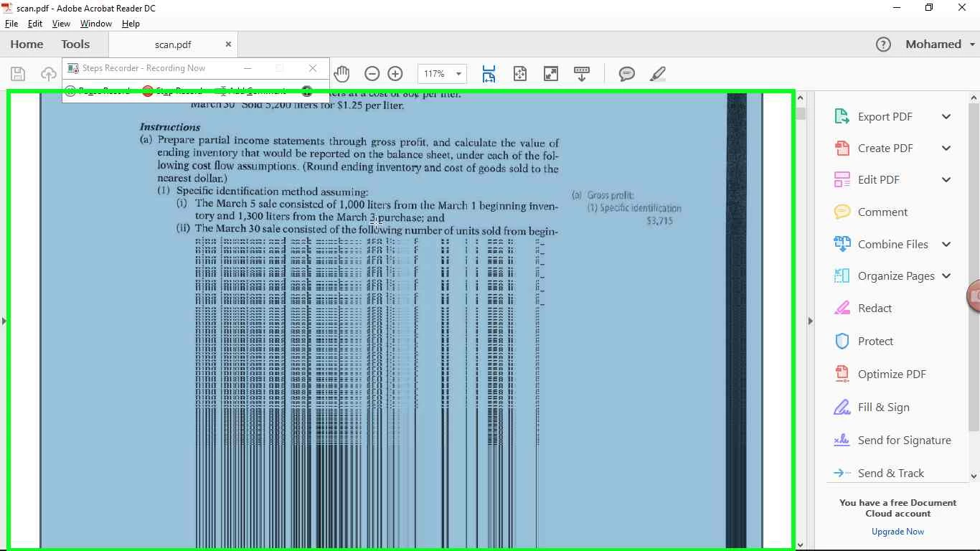The width and height of the screenshot is (980, 551).
Task: Minimize the Steps Recorder window
Action: [248, 68]
